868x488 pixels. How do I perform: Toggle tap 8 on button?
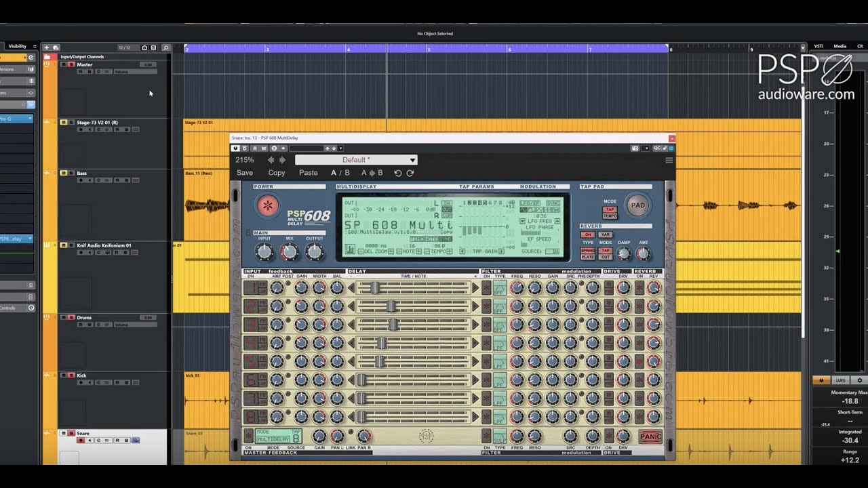[250, 417]
